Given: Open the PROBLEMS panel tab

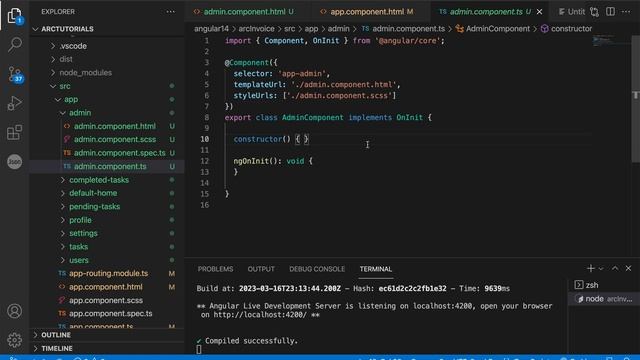Looking at the screenshot, I should (x=216, y=269).
